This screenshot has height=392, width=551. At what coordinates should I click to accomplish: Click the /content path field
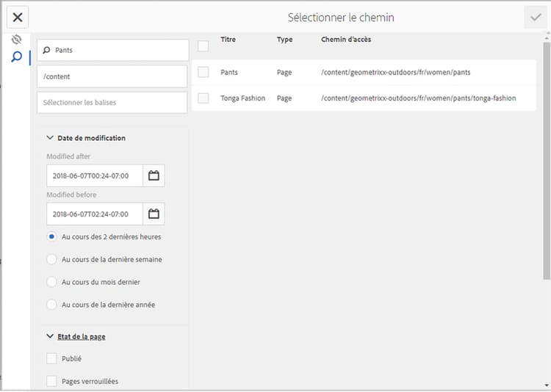(x=112, y=76)
